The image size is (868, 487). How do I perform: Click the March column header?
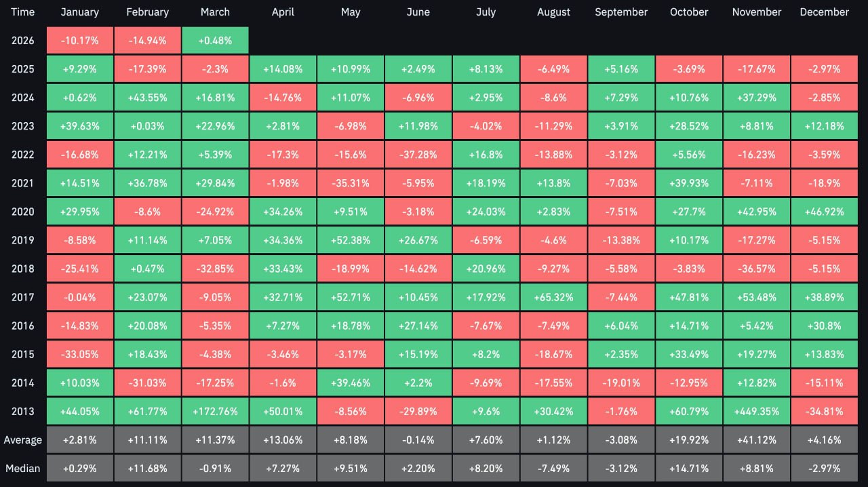[x=215, y=12]
